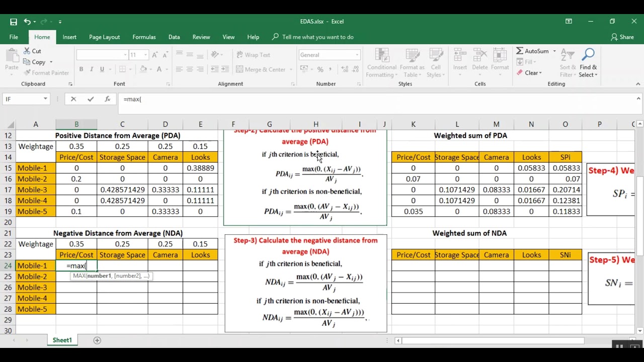Switch to the Data tab

tap(174, 37)
